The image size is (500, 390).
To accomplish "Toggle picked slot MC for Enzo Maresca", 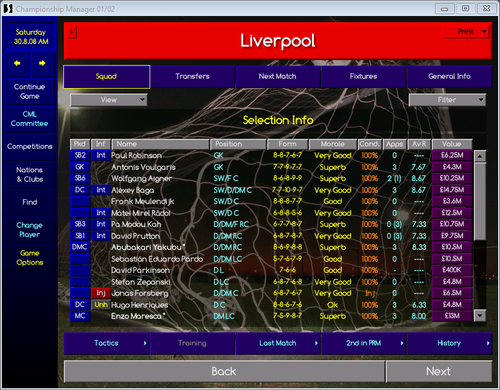I will [x=80, y=316].
